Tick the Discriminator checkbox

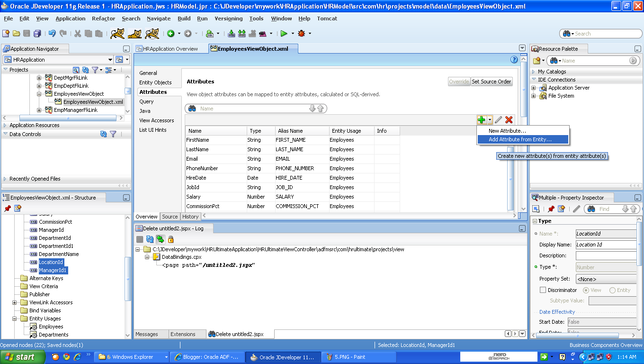pos(543,290)
